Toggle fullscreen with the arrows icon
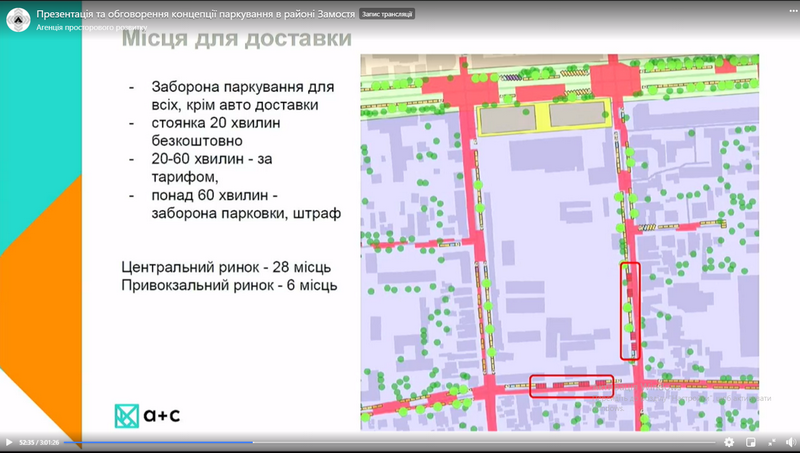This screenshot has height=453, width=800. pyautogui.click(x=771, y=442)
